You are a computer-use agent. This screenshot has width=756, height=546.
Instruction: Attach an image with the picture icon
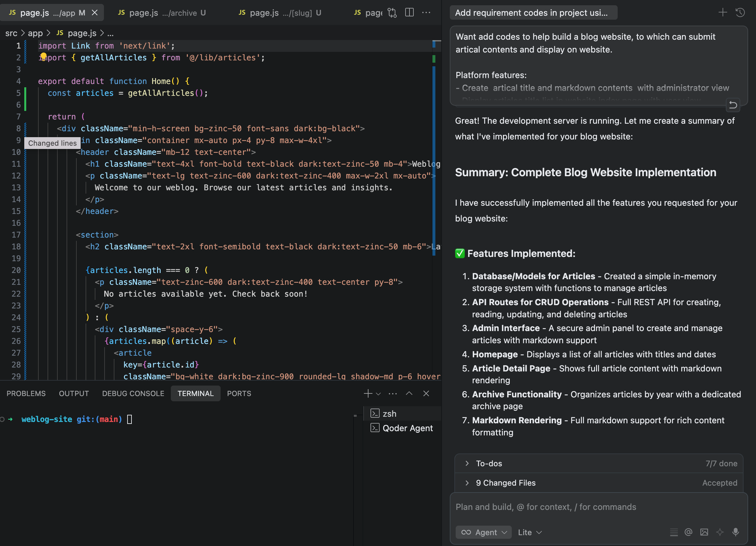704,532
